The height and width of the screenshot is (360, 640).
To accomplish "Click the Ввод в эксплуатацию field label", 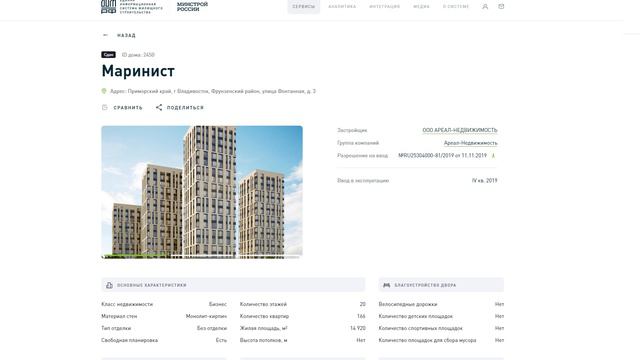I will pyautogui.click(x=363, y=180).
